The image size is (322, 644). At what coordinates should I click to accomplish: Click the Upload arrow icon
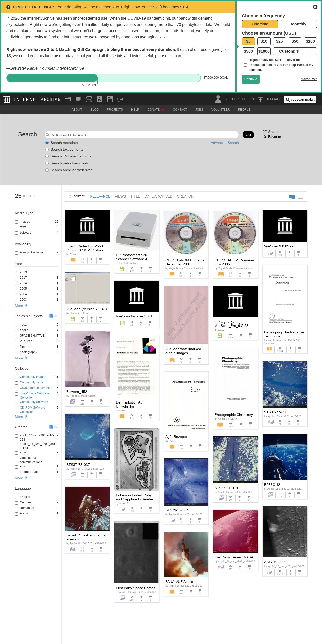(260, 99)
